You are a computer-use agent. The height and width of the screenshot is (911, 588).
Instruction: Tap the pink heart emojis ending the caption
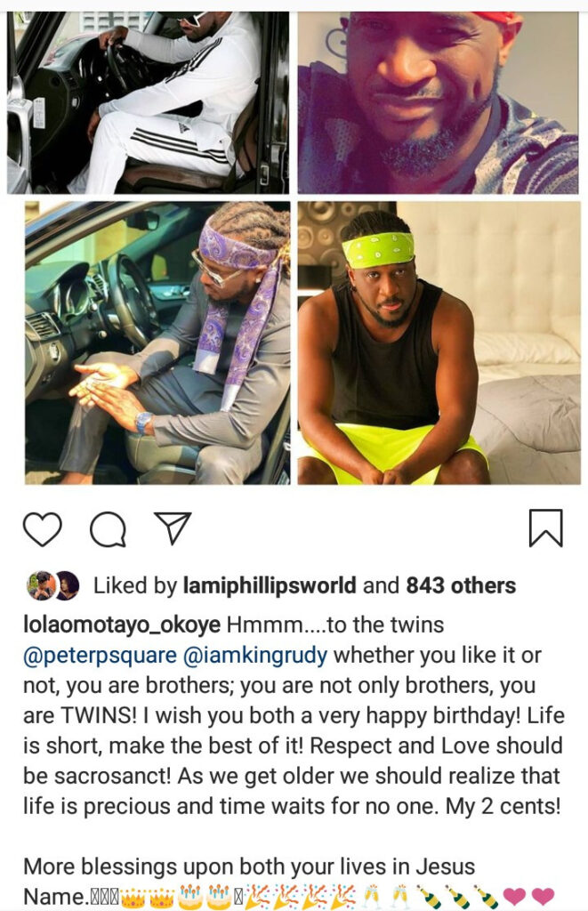click(528, 897)
